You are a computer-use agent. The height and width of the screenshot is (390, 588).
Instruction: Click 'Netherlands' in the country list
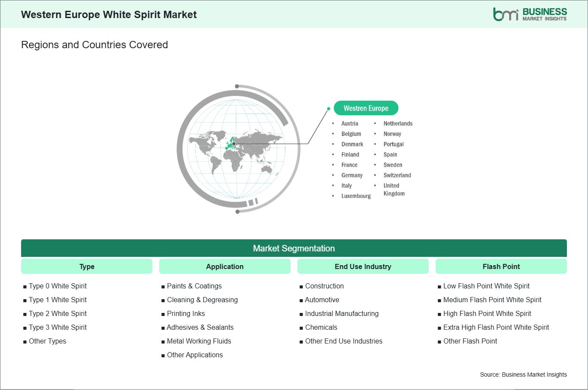point(398,124)
